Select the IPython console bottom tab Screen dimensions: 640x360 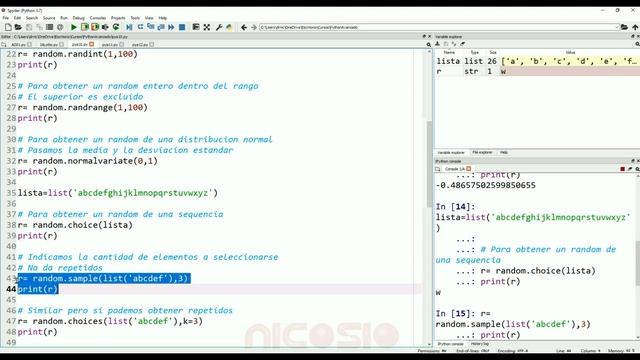(x=450, y=344)
